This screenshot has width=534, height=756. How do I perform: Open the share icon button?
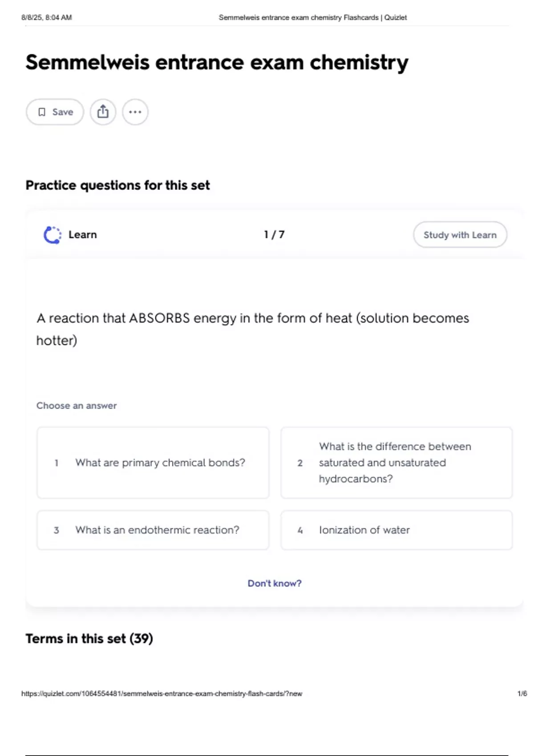[103, 112]
